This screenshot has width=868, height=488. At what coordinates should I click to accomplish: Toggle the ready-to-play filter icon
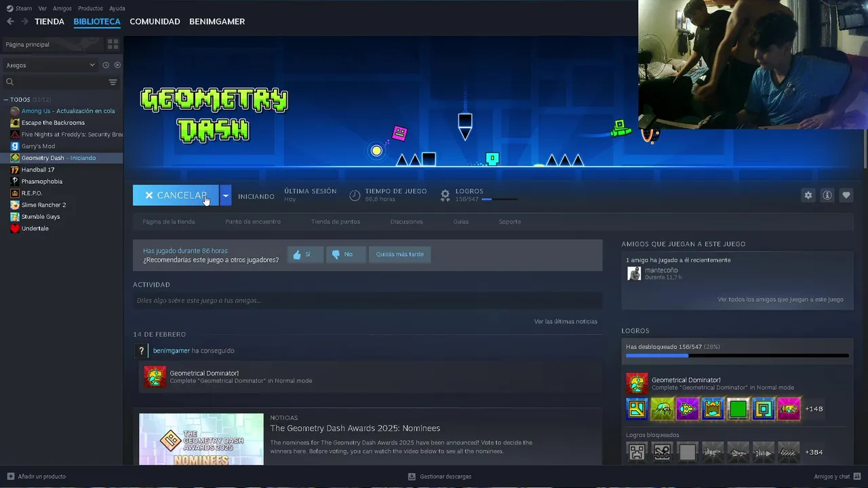click(117, 65)
